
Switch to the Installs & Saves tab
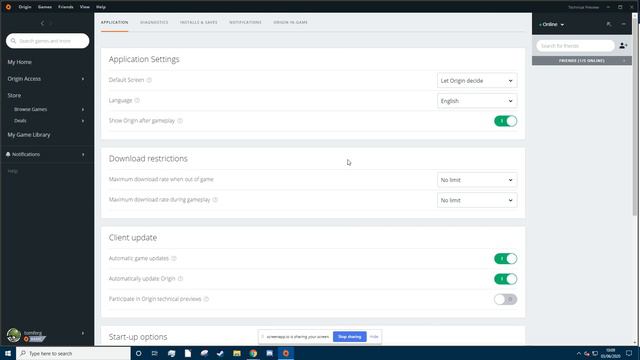tap(199, 22)
